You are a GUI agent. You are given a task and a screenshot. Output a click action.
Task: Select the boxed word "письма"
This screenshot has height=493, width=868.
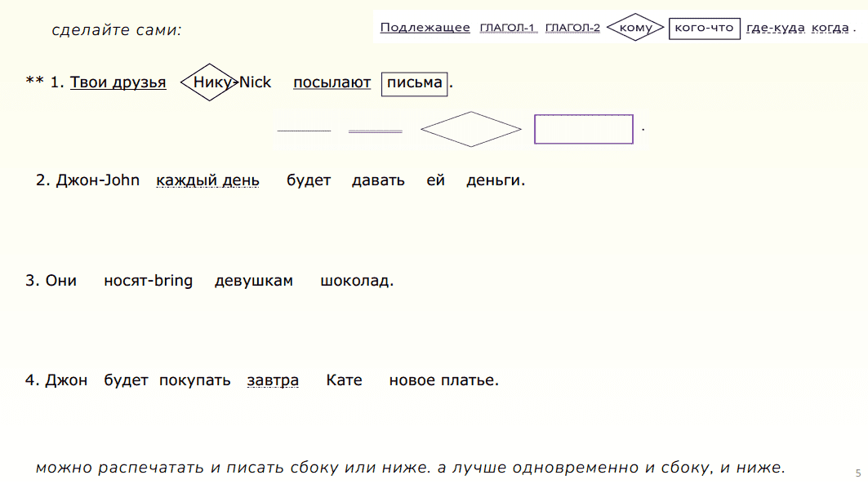pos(415,82)
